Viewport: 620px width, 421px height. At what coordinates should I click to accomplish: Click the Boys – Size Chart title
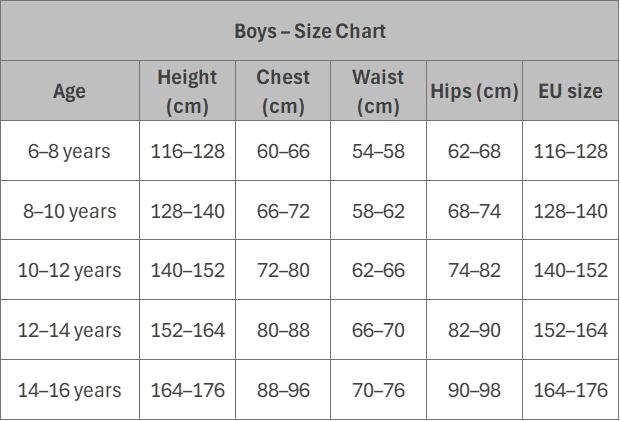coord(310,31)
